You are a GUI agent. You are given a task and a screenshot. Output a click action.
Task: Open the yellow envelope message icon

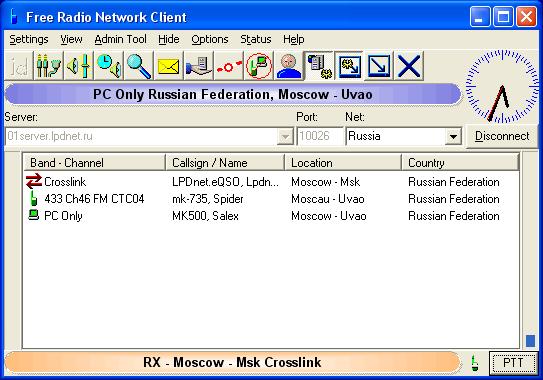tap(169, 66)
